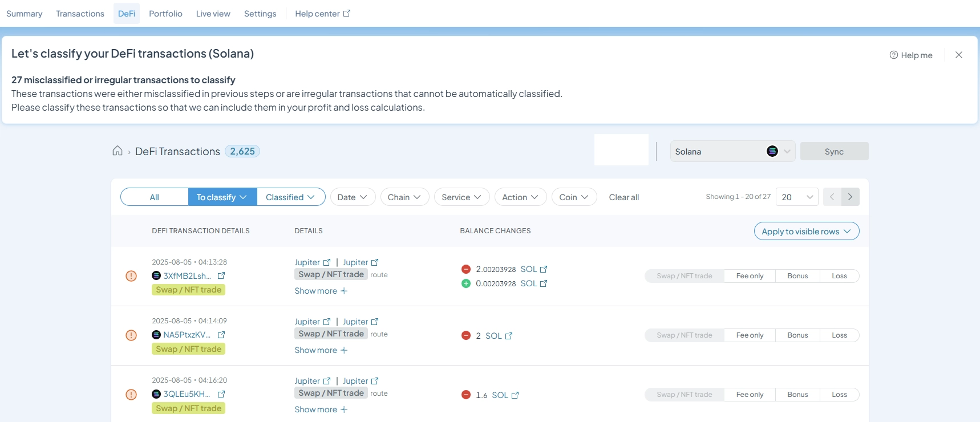Select Bonus for 3XfMB2Lsh transaction
Screen dimensions: 980x422
pos(797,276)
